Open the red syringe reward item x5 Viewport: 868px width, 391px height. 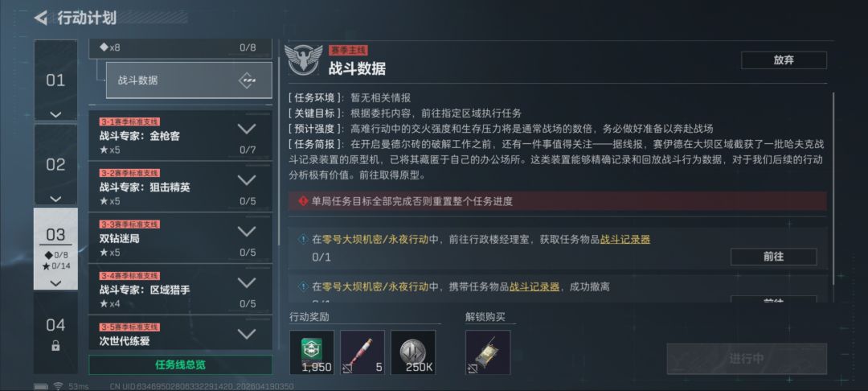coord(362,352)
